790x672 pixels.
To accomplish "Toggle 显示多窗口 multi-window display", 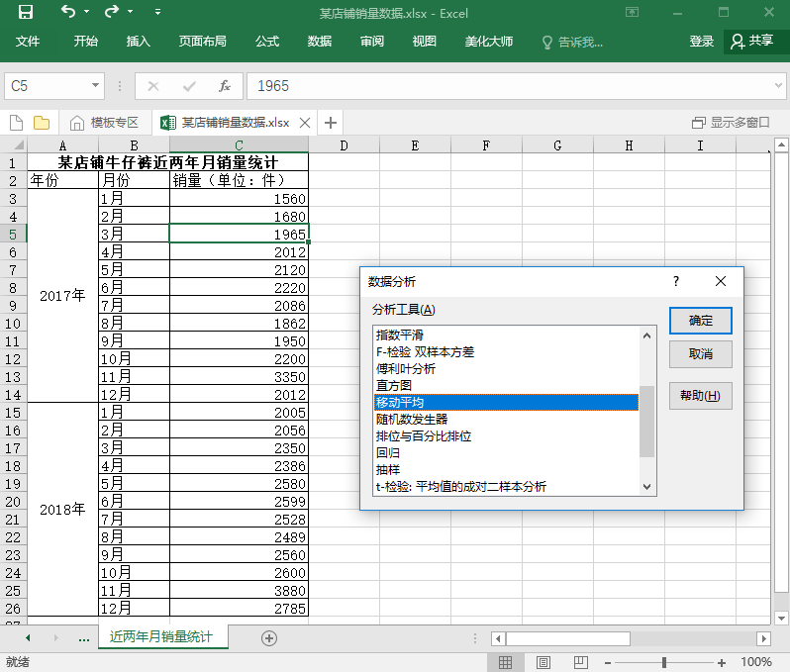I will (x=731, y=123).
